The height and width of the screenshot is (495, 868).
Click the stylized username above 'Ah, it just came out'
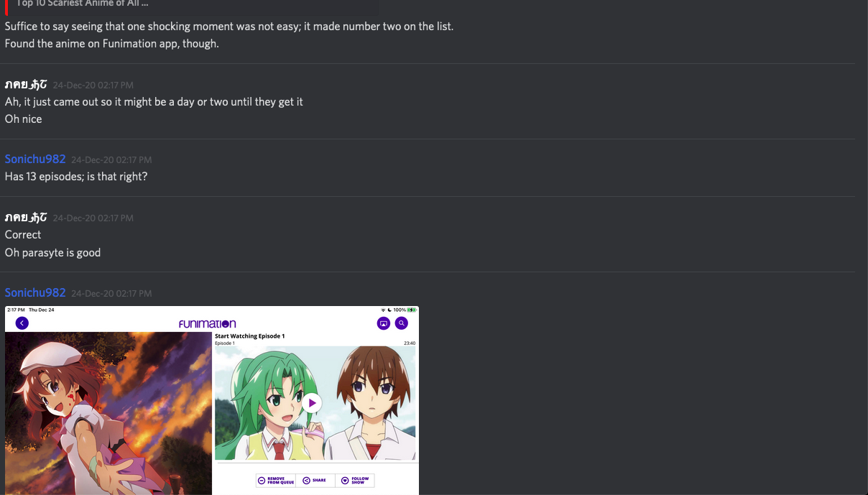(x=26, y=84)
